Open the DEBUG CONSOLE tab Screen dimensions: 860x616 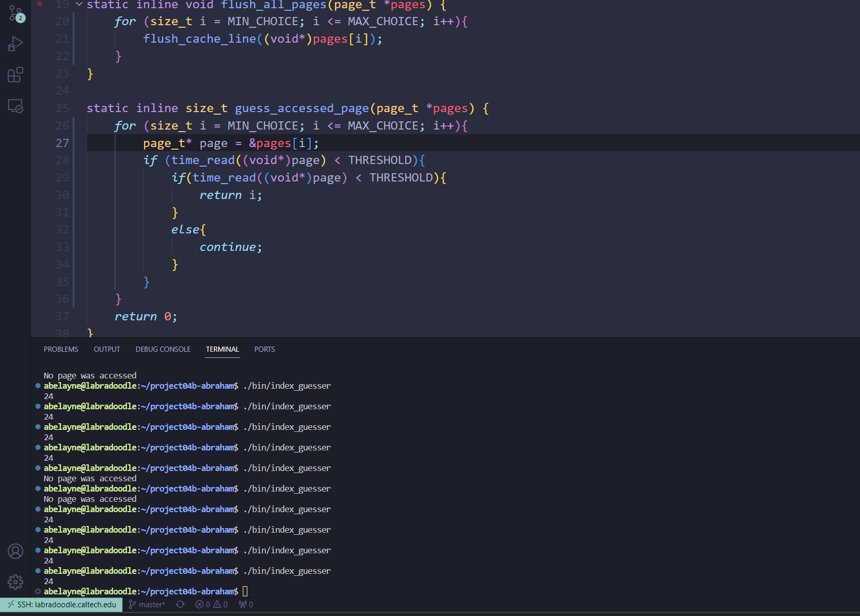click(163, 349)
